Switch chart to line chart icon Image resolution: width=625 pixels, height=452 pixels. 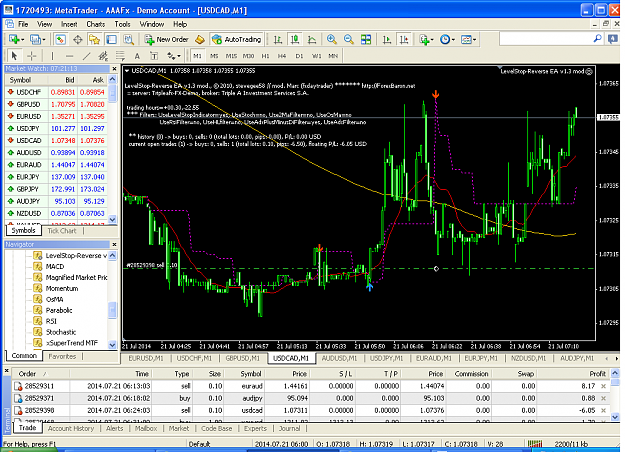[312, 39]
